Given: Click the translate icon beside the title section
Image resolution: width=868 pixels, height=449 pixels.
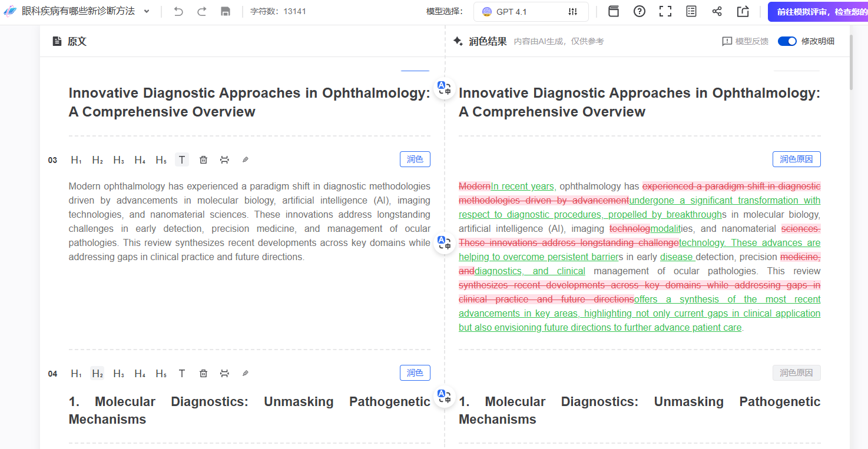Looking at the screenshot, I should tap(444, 89).
